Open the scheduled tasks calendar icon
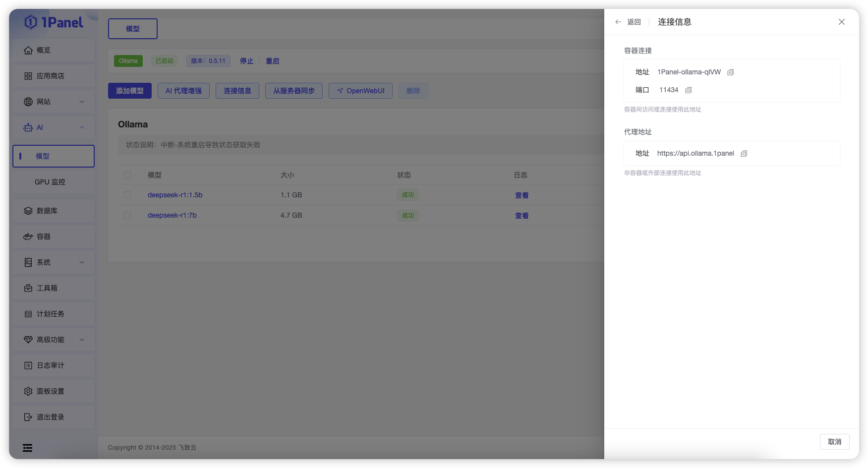This screenshot has width=868, height=468. click(x=28, y=314)
